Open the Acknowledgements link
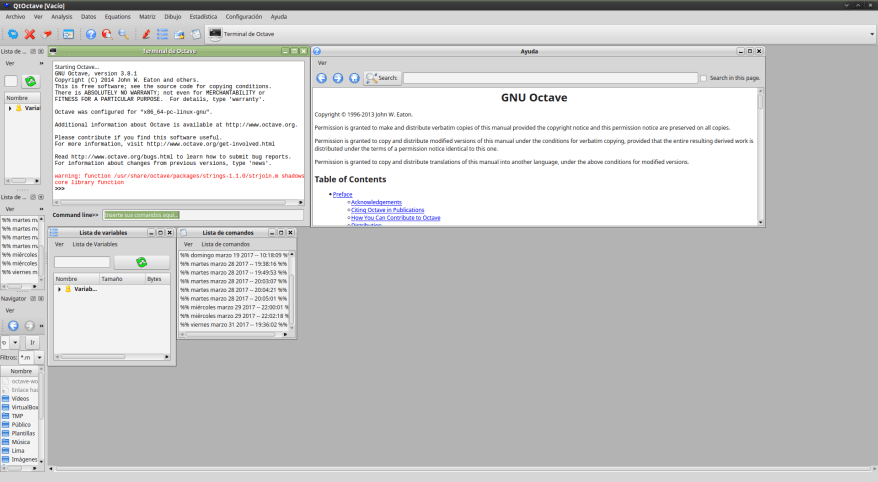The width and height of the screenshot is (878, 482). click(376, 202)
